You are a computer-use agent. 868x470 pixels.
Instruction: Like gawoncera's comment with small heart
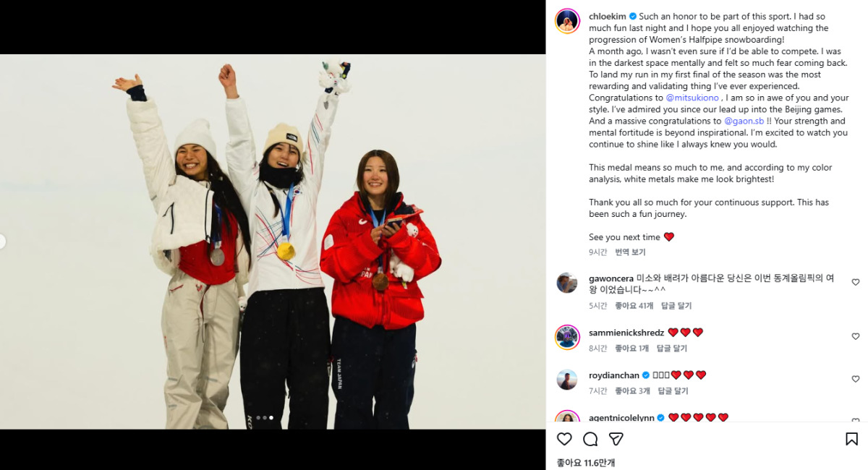pos(856,283)
